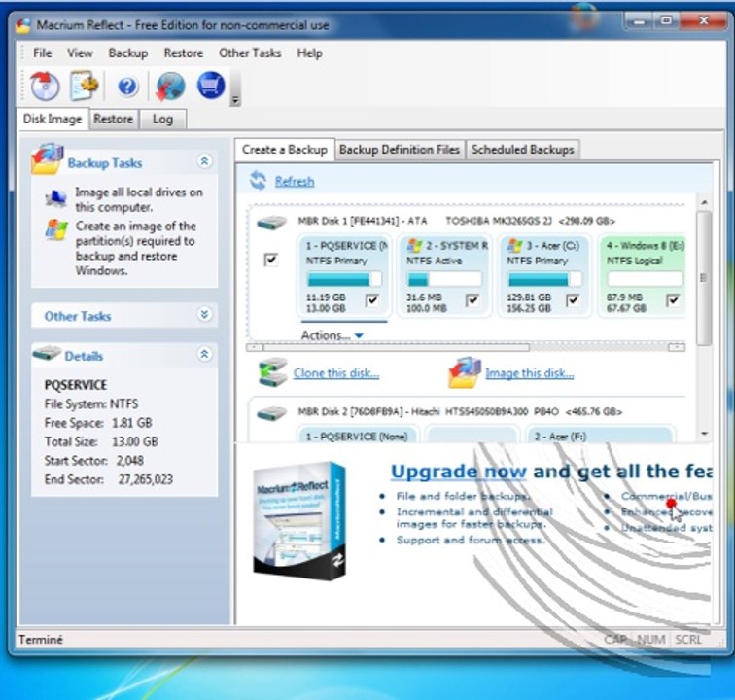Click the disk list horizontal scrollbar thumb
Screen dimensions: 735x700
pyautogui.click(x=397, y=347)
